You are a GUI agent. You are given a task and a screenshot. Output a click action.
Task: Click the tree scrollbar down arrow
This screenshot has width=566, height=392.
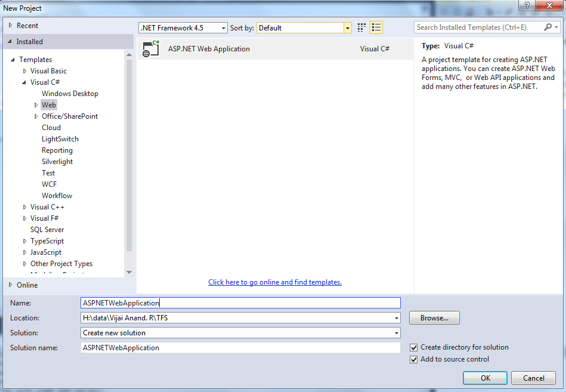pos(129,272)
